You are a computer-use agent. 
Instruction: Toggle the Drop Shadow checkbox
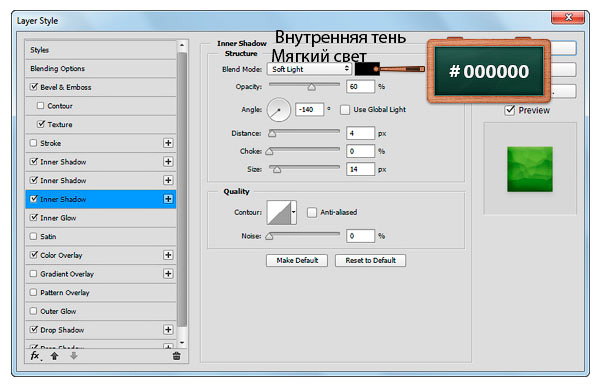(x=34, y=330)
